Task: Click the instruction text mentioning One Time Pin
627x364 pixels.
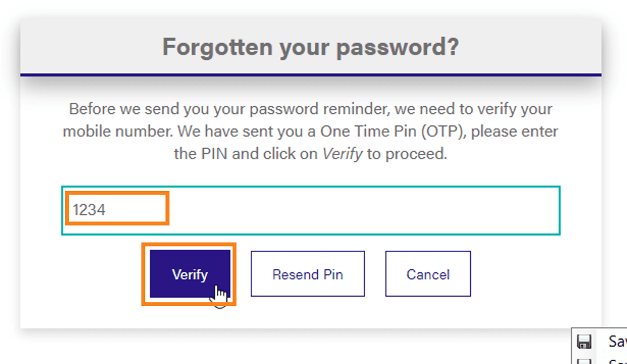Action: (310, 131)
